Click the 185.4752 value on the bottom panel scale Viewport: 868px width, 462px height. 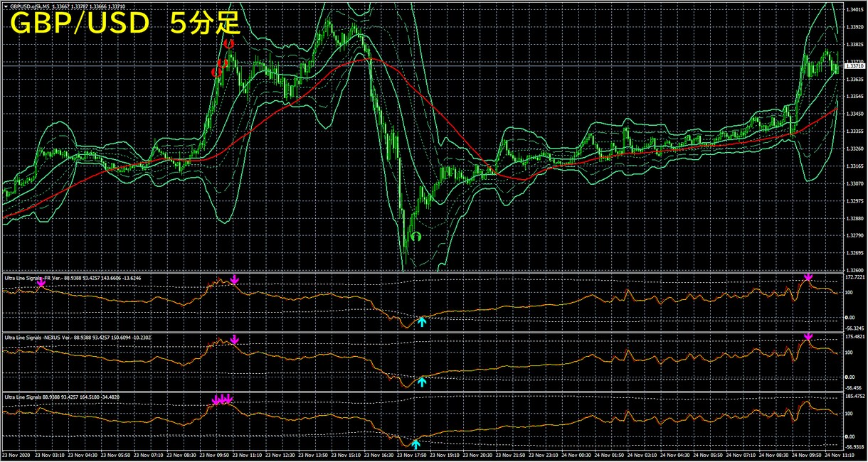point(855,395)
